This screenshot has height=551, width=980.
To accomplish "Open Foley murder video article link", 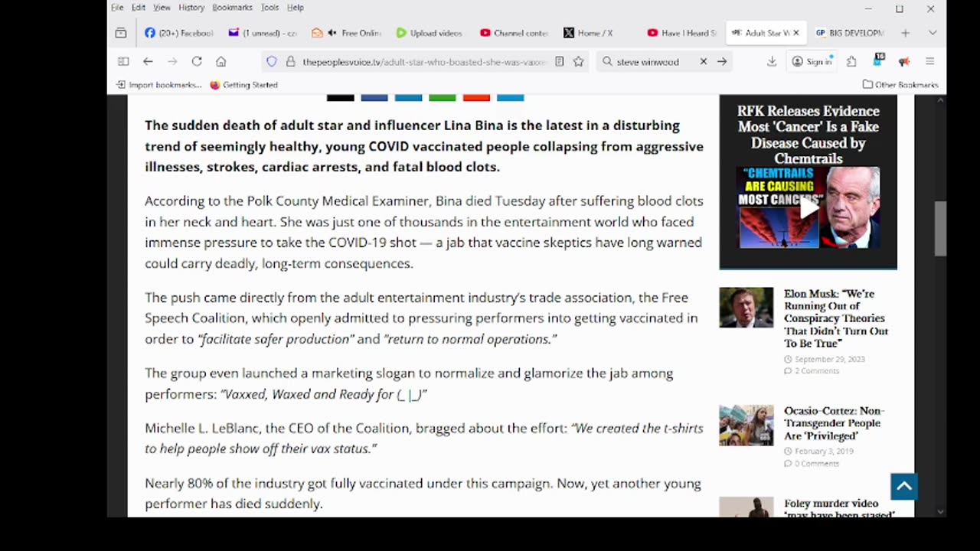I will pyautogui.click(x=838, y=509).
